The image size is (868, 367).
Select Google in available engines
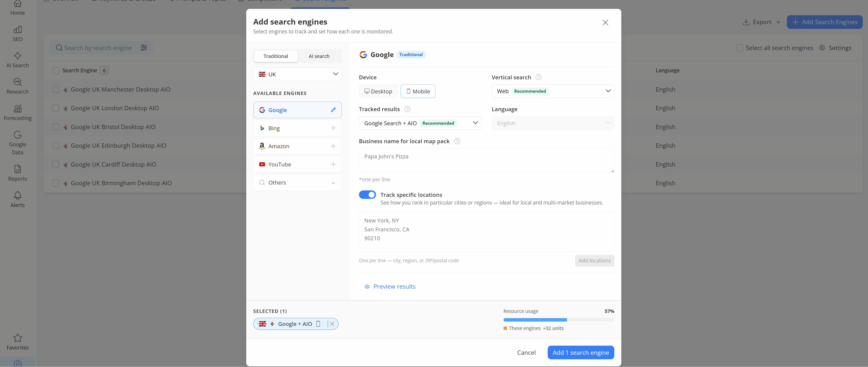(297, 110)
